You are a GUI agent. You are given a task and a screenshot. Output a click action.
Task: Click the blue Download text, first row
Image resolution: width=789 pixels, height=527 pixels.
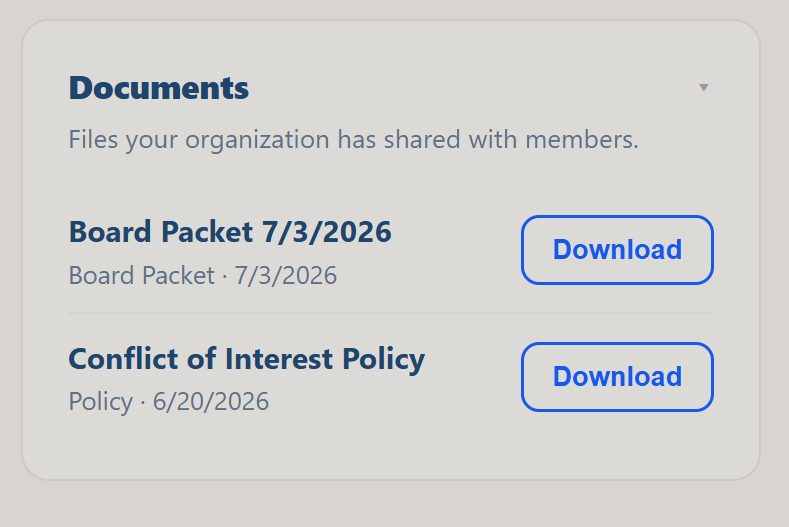617,250
